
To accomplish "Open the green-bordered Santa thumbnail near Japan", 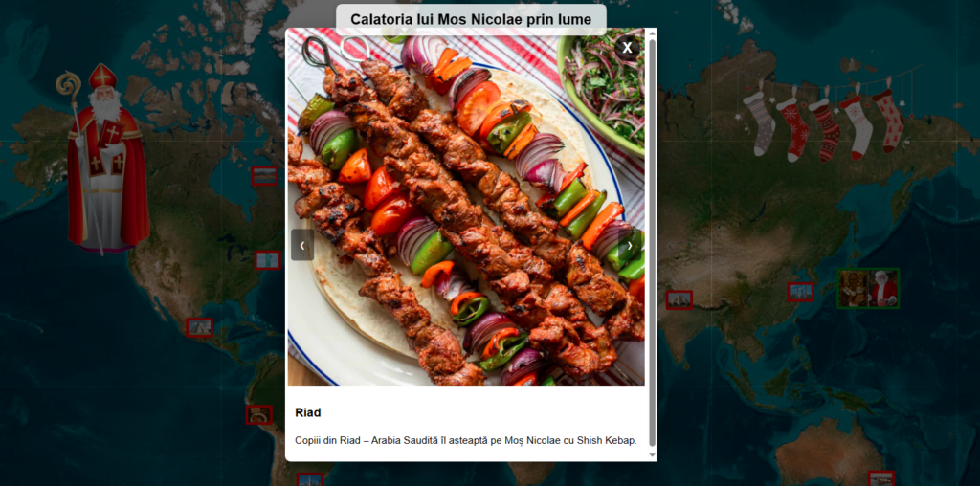I will pyautogui.click(x=868, y=289).
